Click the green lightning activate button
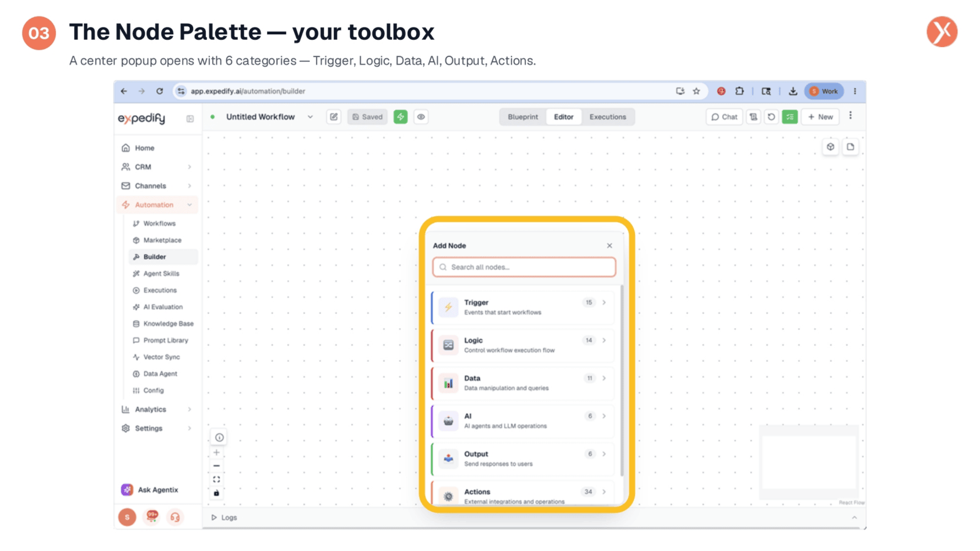Viewport: 980px width, 551px height. [x=401, y=117]
